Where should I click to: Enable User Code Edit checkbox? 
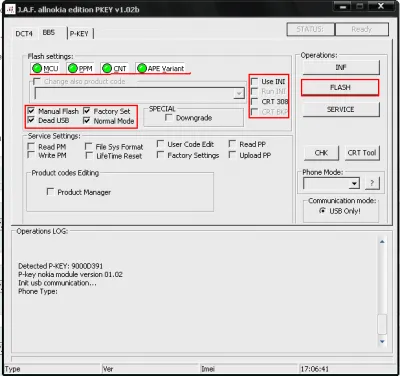(160, 144)
